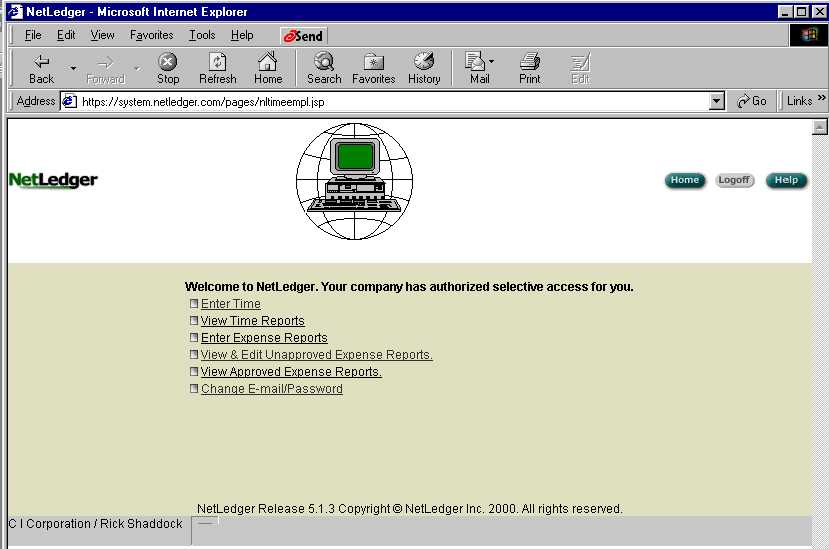Click the Logoff button on page
The width and height of the screenshot is (829, 549).
click(x=734, y=180)
